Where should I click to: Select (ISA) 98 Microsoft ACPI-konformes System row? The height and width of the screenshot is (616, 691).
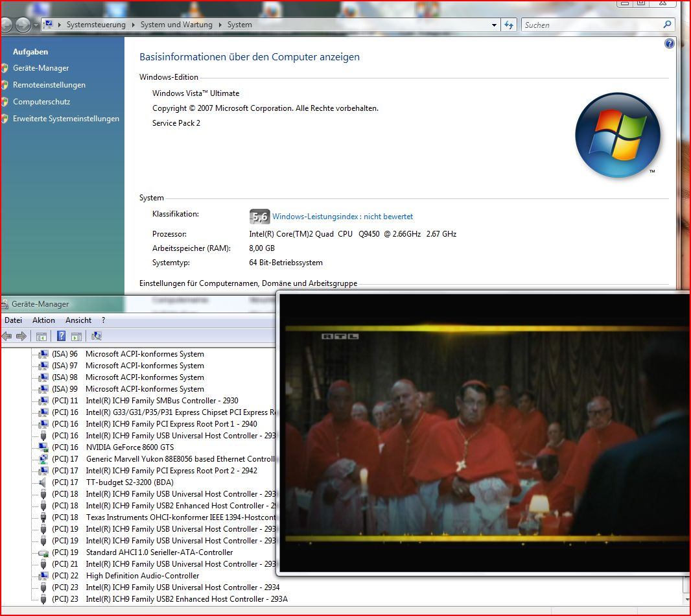(128, 377)
